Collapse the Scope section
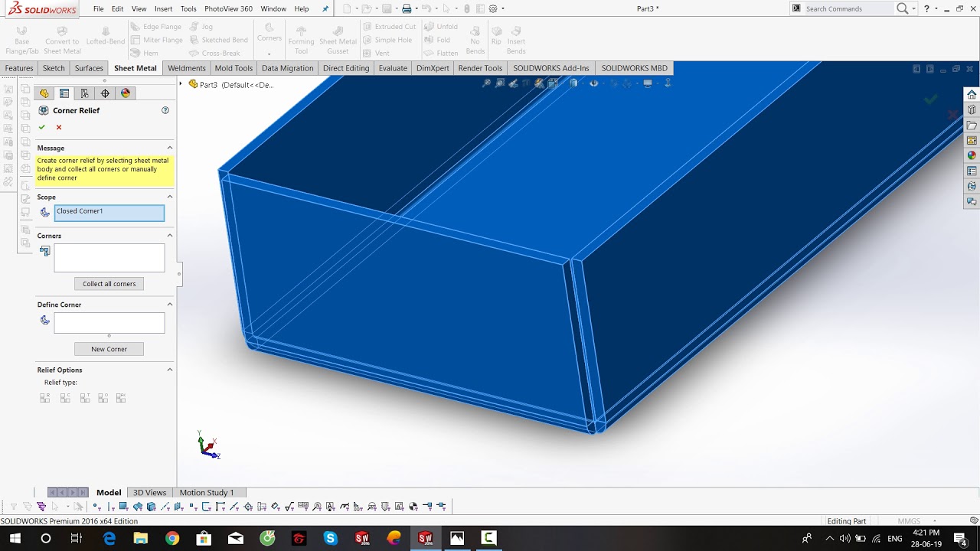This screenshot has width=980, height=551. pos(170,197)
